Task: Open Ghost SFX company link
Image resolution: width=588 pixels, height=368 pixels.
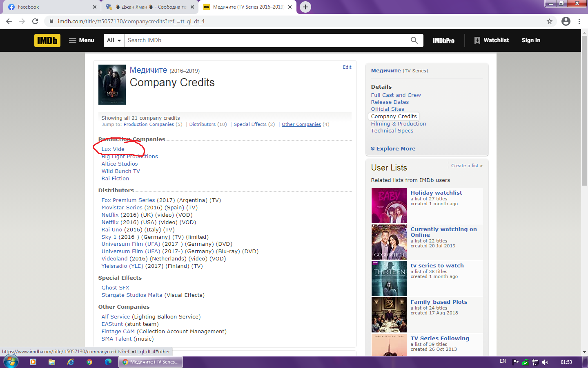Action: (115, 288)
